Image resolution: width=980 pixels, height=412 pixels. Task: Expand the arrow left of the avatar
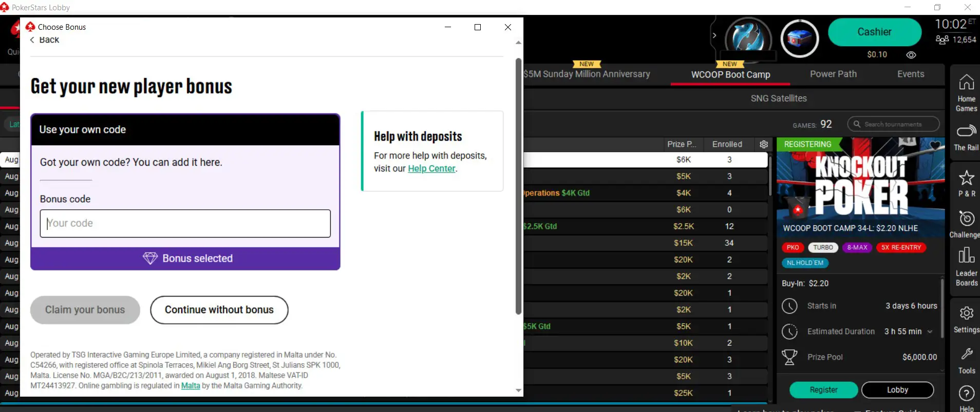[x=714, y=35]
